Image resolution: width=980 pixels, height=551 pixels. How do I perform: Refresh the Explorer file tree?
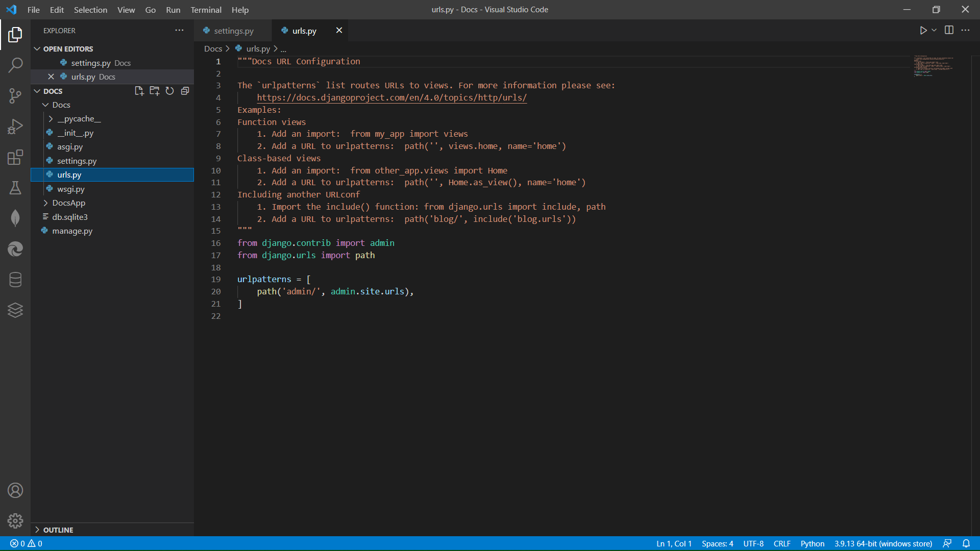pyautogui.click(x=169, y=91)
